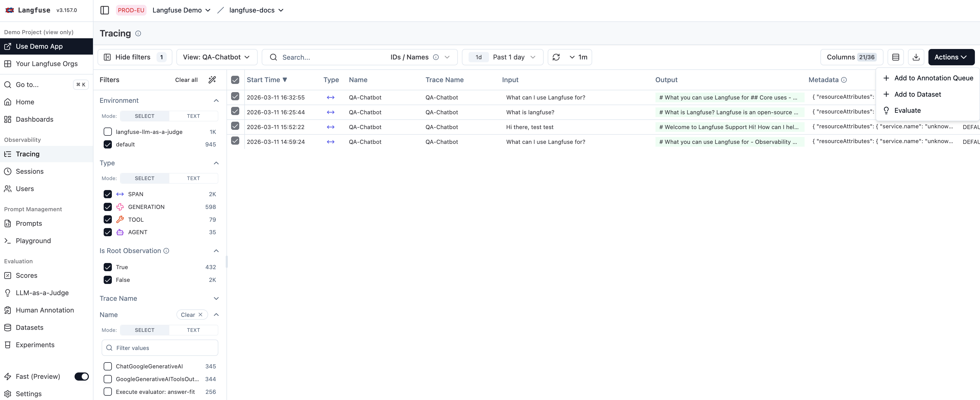Click the magic wand filter icon

[212, 80]
